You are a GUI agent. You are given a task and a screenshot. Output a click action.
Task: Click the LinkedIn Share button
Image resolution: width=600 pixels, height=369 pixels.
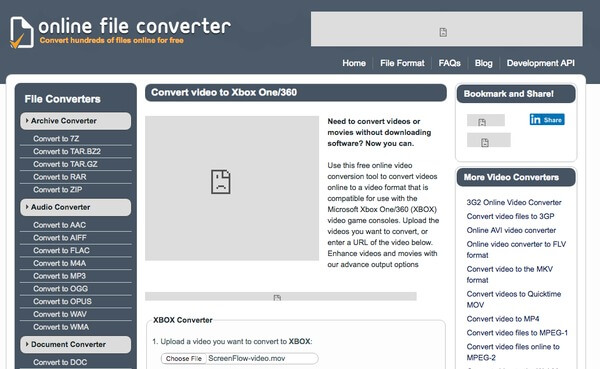(547, 120)
